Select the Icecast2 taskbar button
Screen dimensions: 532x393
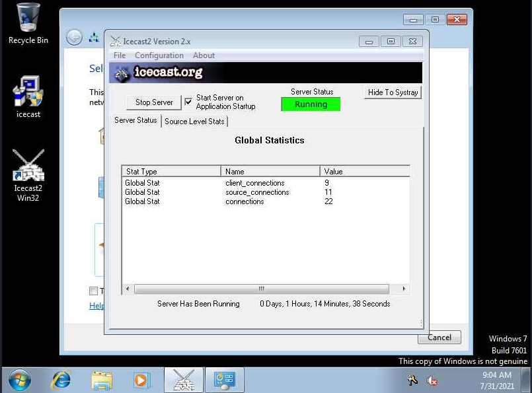pos(184,380)
